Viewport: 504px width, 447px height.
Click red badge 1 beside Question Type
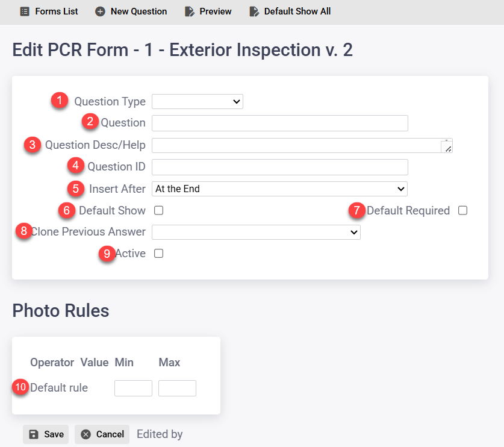[59, 99]
